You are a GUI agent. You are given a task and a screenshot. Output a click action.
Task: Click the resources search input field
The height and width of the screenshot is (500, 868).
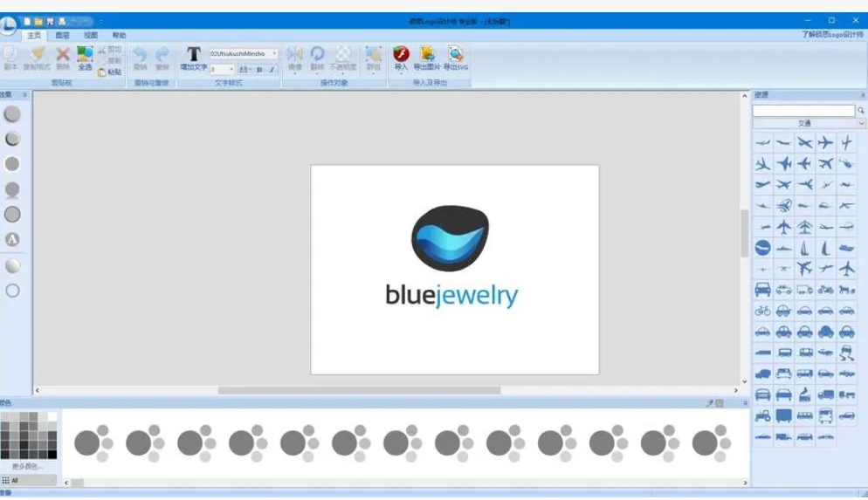click(x=803, y=111)
